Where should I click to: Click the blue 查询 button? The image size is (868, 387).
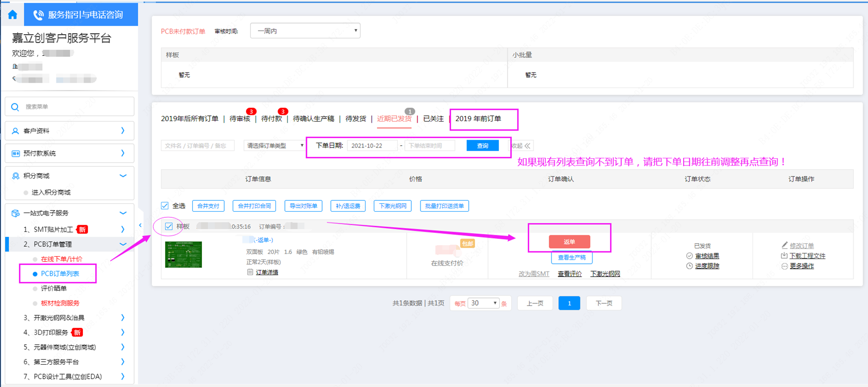point(482,146)
